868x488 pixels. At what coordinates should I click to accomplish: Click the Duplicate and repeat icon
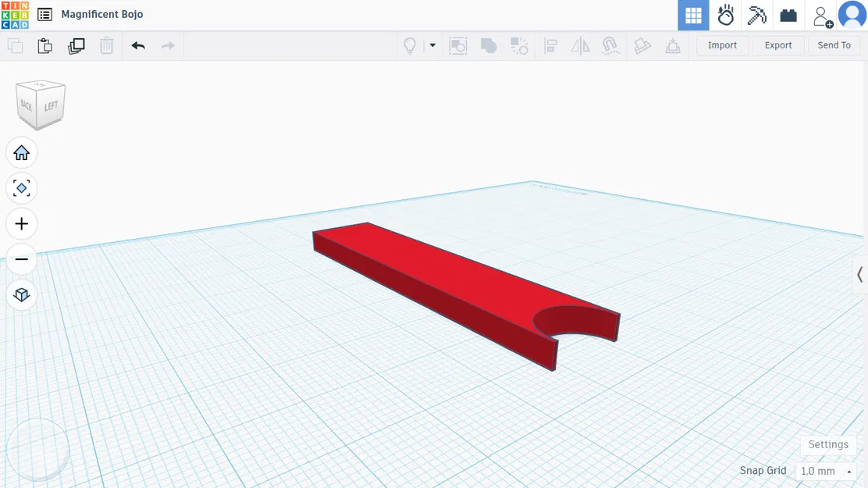tap(76, 45)
